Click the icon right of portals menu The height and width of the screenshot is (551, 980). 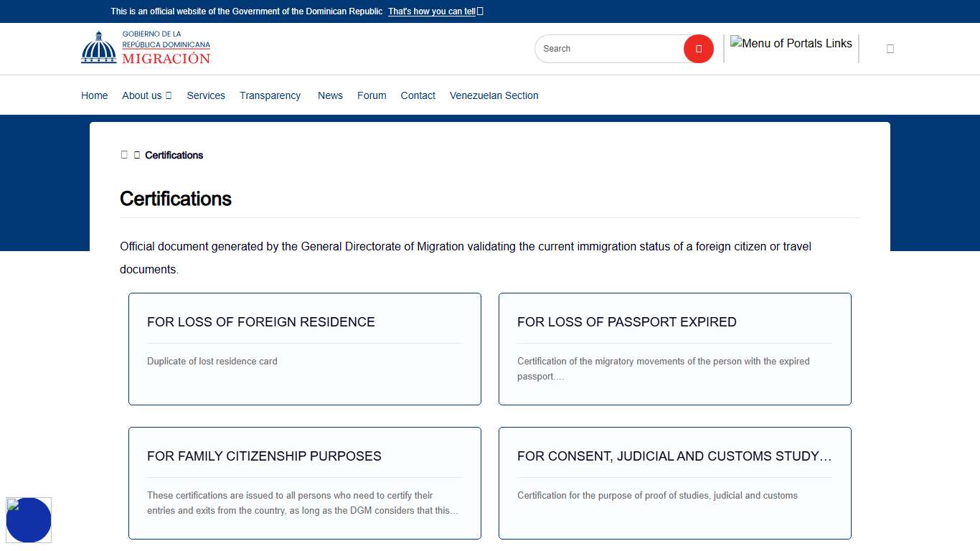pyautogui.click(x=890, y=49)
